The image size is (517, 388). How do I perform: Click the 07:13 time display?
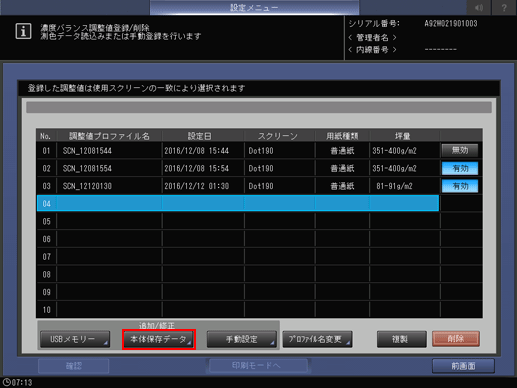click(x=22, y=382)
